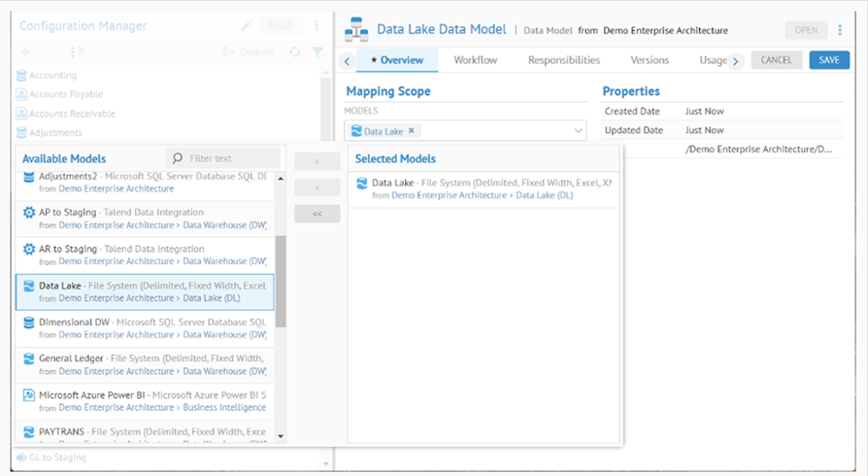
Task: Click the Available Models list scrollbar down arrow
Action: [x=281, y=436]
